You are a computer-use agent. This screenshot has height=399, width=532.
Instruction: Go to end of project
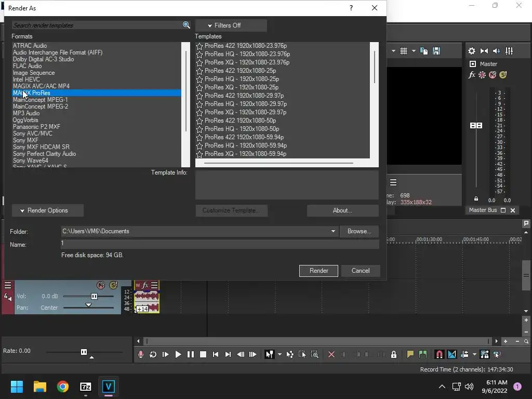228,354
